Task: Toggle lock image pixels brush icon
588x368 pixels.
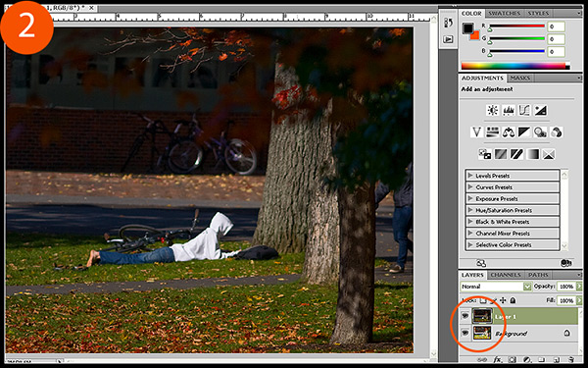Action: [x=494, y=300]
